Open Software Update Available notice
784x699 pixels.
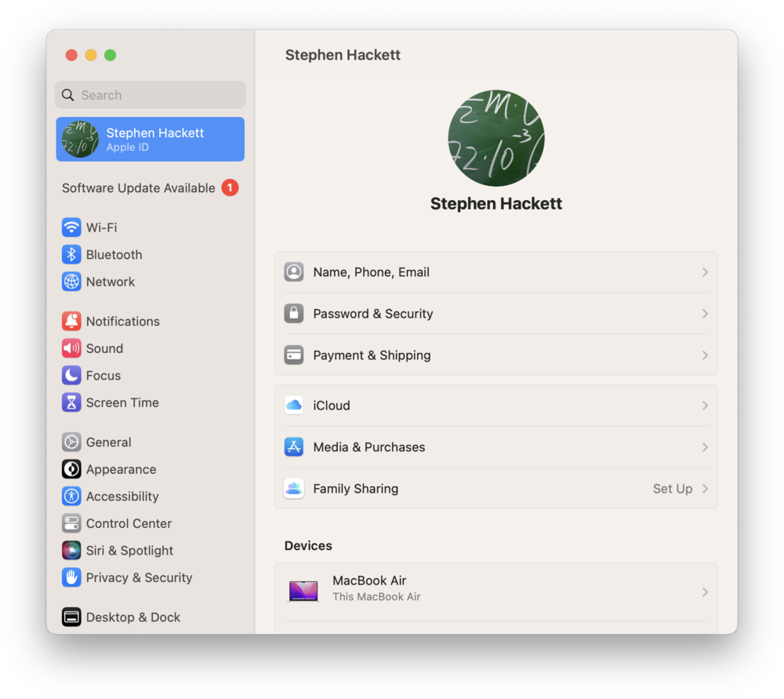[150, 187]
